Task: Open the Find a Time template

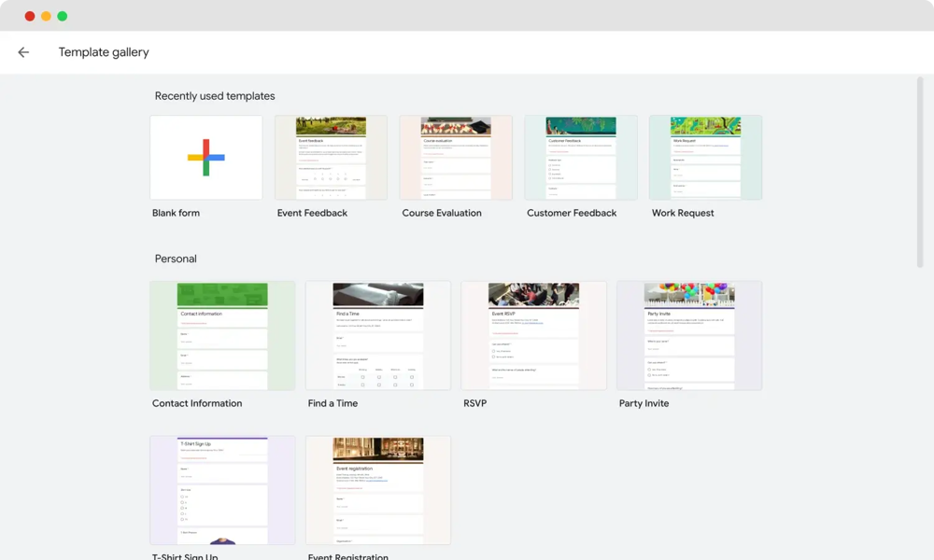Action: 377,335
